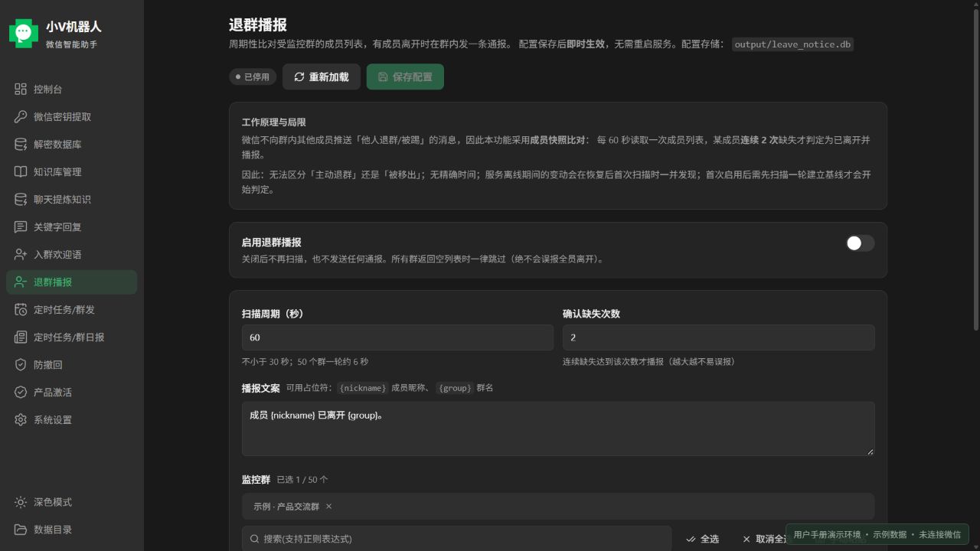Open the 防撤回 sidebar entry
This screenshot has height=551, width=980.
(72, 365)
